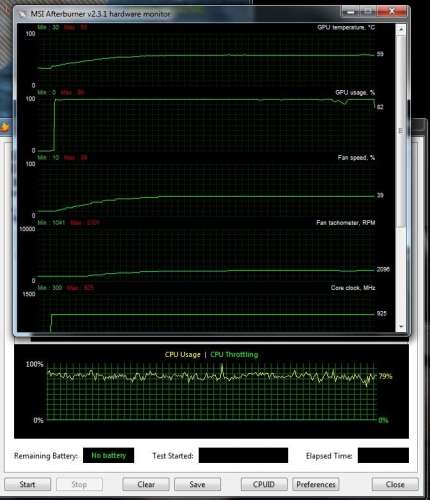Click the hardware monitor scrollbar up arrow

401,29
